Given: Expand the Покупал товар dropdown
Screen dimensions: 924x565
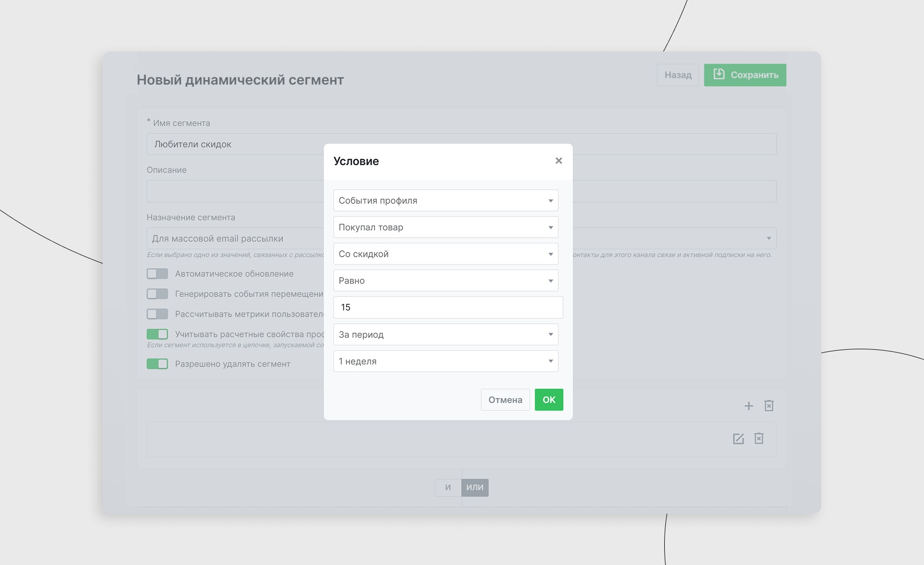Looking at the screenshot, I should tap(446, 227).
